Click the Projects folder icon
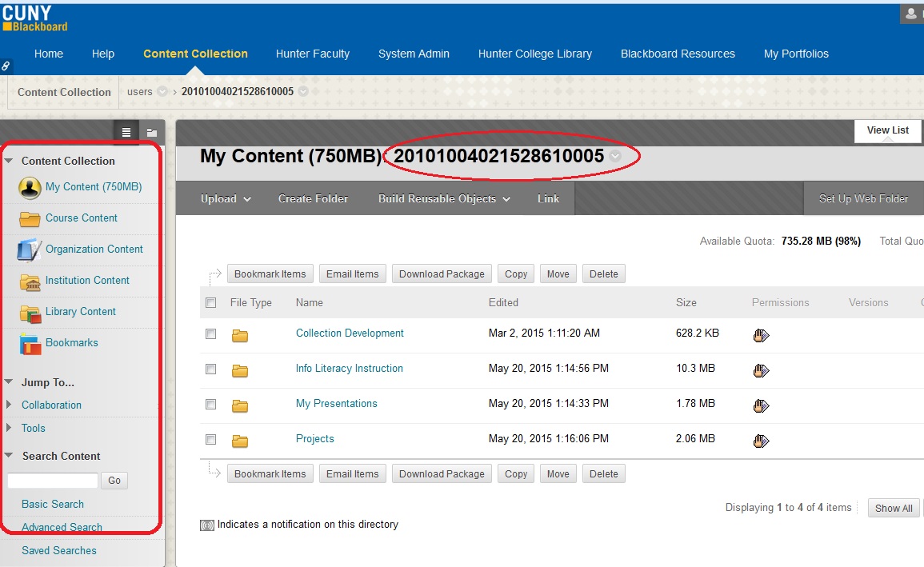This screenshot has width=924, height=567. click(240, 441)
